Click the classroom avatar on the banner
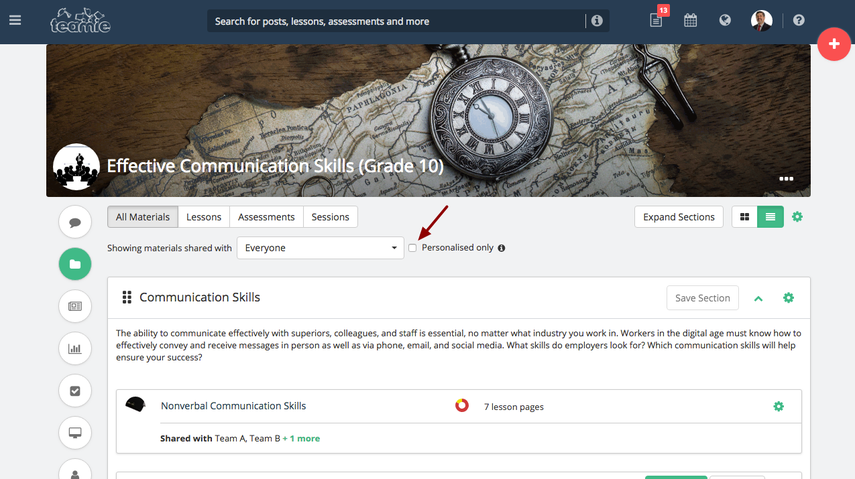The width and height of the screenshot is (855, 479). click(x=76, y=167)
